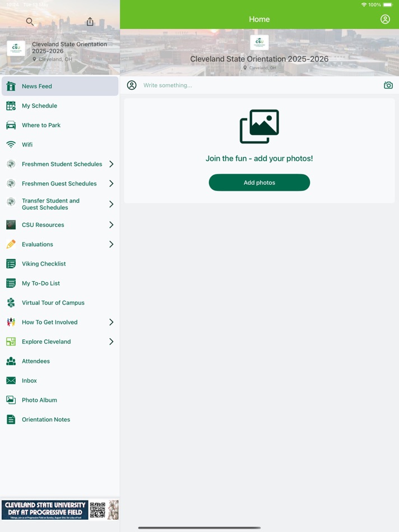Viewport: 399px width, 532px height.
Task: Open Viking Checklist menu entry
Action: tap(60, 264)
